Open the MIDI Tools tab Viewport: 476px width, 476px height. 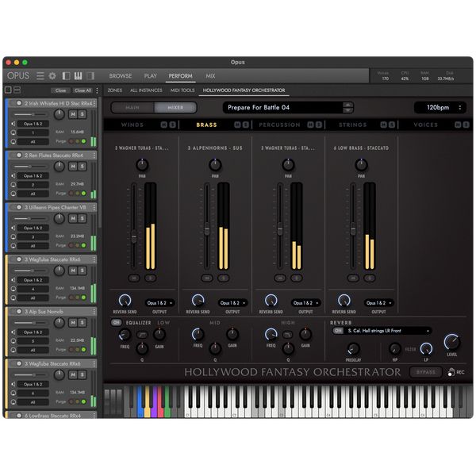182,90
